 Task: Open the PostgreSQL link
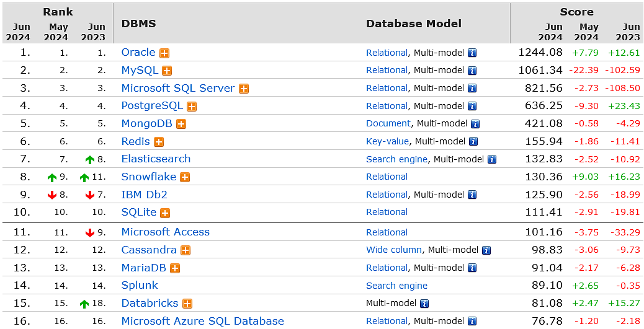[152, 106]
